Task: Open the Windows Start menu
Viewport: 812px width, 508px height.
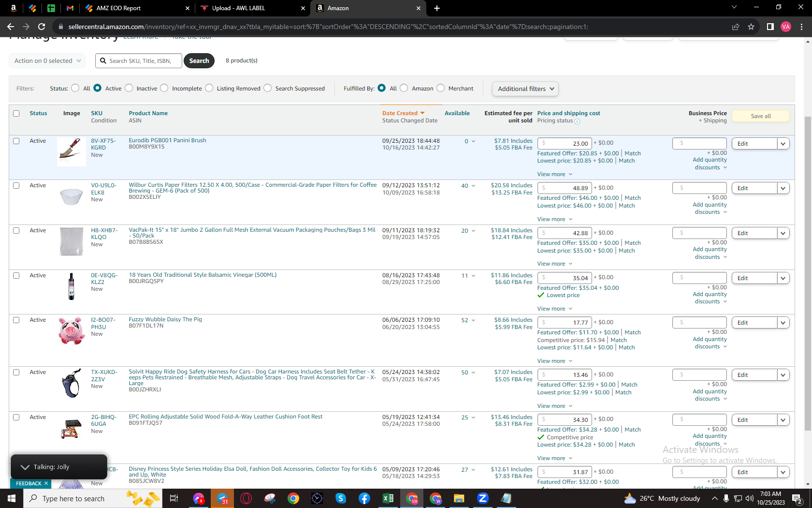Action: coord(12,498)
